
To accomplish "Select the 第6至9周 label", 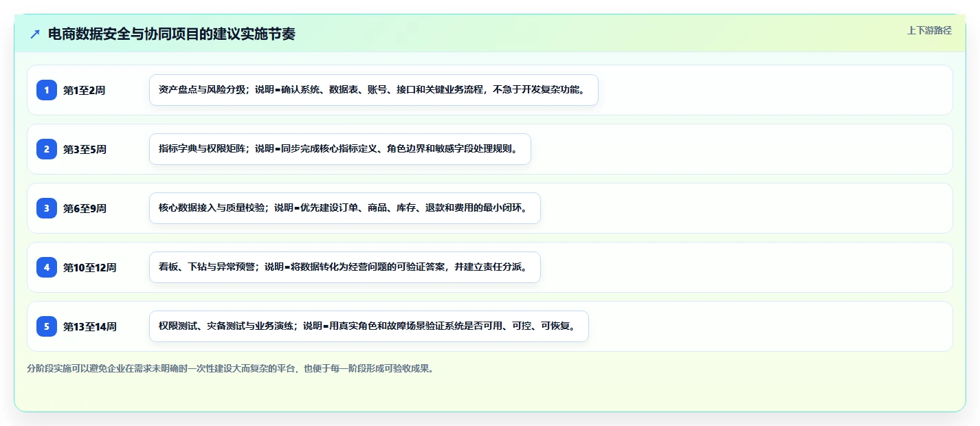I will click(x=85, y=208).
